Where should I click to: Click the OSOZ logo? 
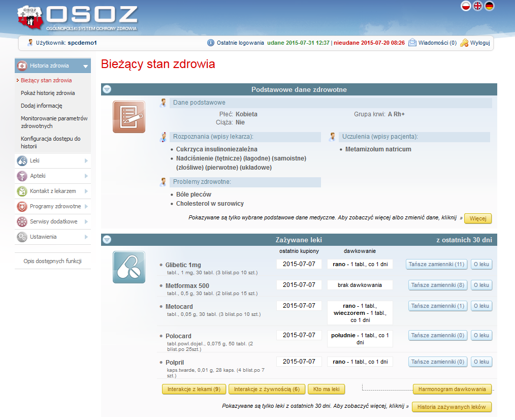[x=77, y=18]
